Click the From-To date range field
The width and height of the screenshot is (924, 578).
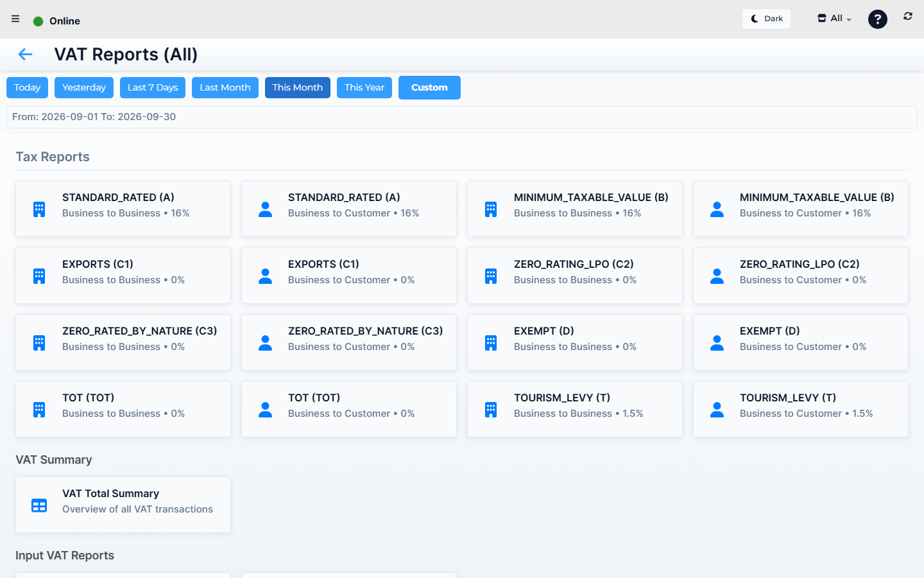(x=462, y=117)
